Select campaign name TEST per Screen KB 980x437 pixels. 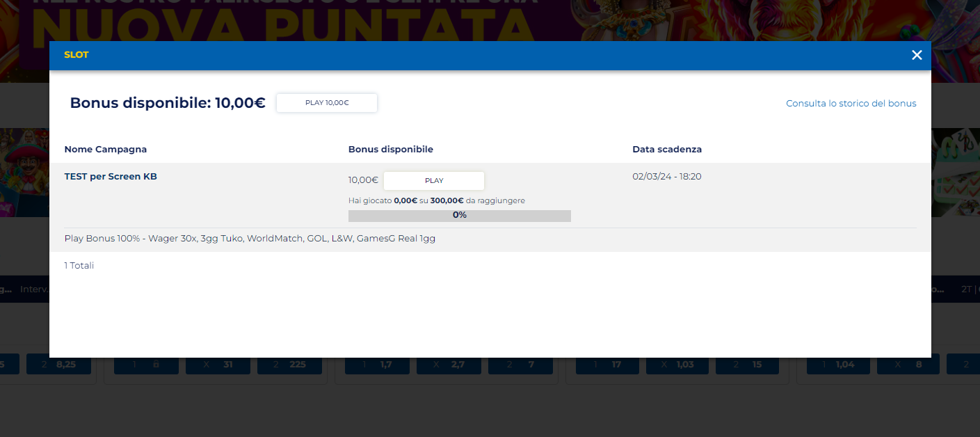click(x=111, y=177)
